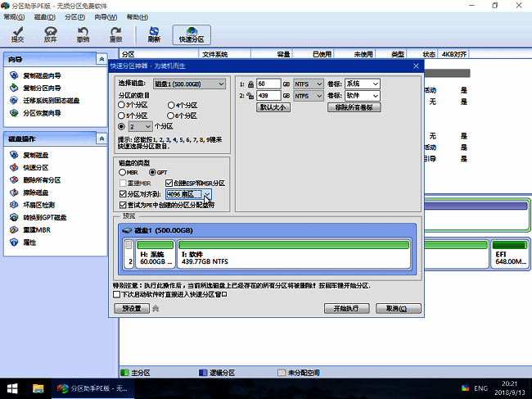Image resolution: width=532 pixels, height=399 pixels.
Task: Open the 向导(W) menu
Action: pyautogui.click(x=105, y=16)
